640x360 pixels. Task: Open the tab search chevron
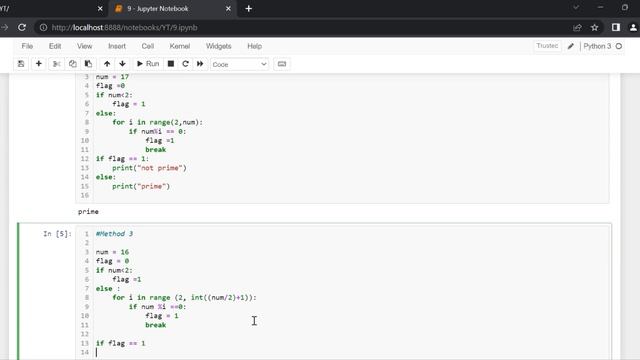pyautogui.click(x=576, y=8)
